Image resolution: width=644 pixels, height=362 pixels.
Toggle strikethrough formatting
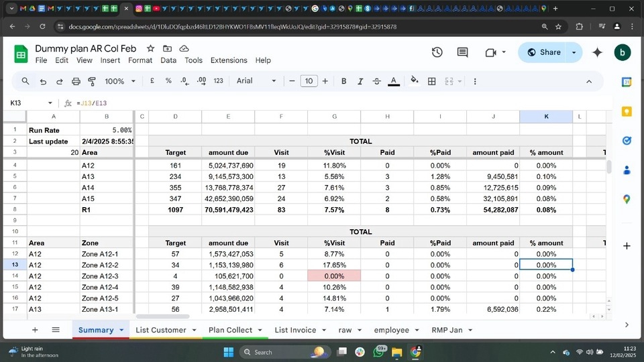click(376, 81)
